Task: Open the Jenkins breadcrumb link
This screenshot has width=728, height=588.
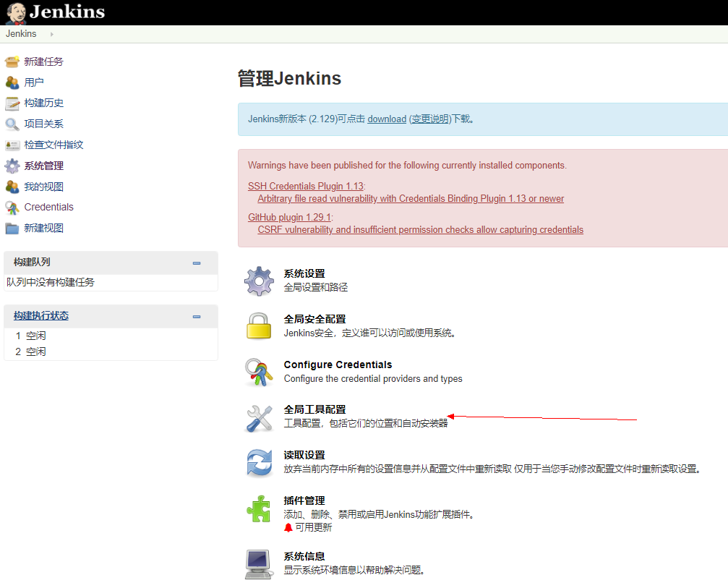Action: click(x=21, y=34)
